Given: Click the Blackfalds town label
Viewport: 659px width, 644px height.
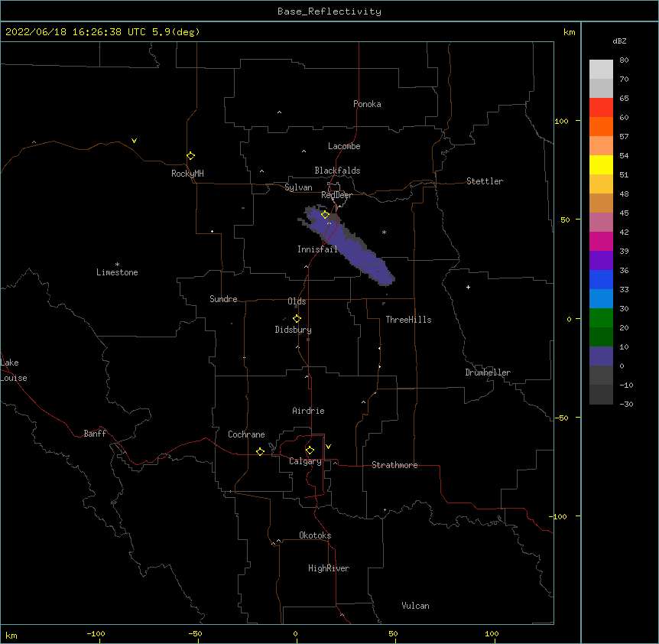Looking at the screenshot, I should (337, 171).
